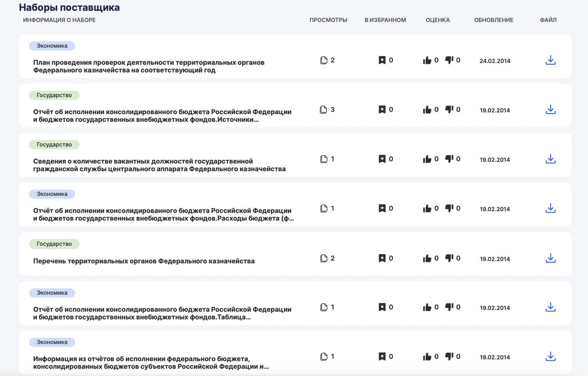Click the Файл column header
Image resolution: width=588 pixels, height=376 pixels.
click(x=548, y=20)
